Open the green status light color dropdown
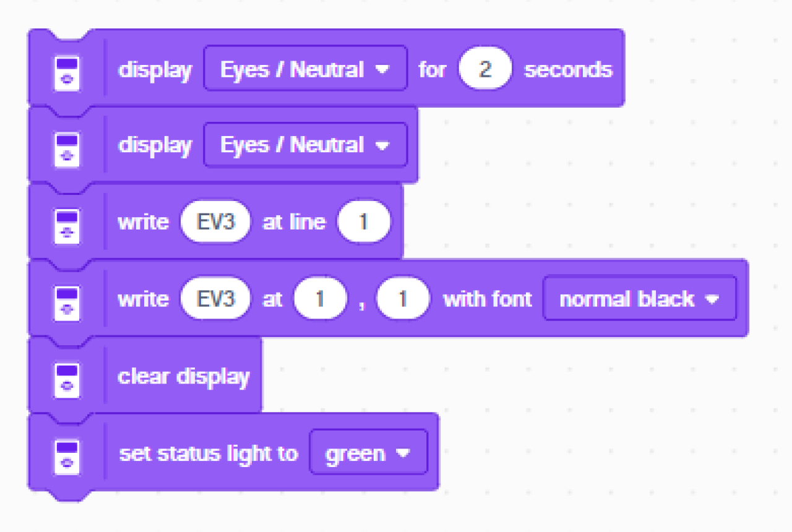Screen dimensions: 792x532 369,452
